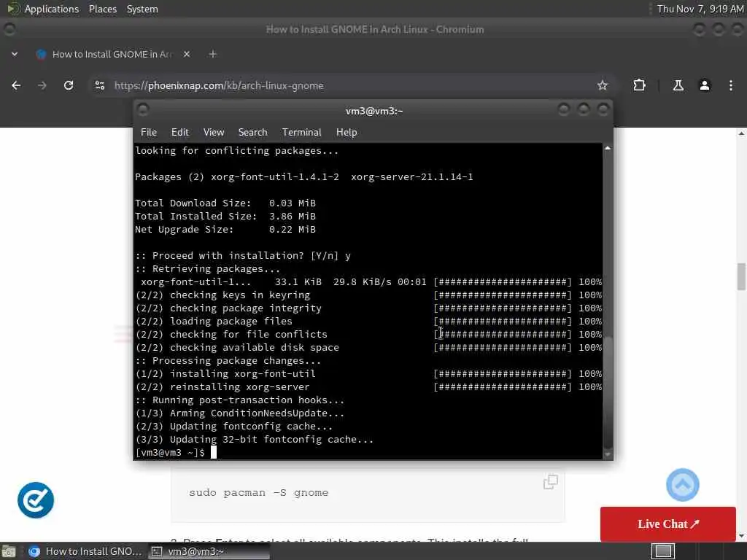The image size is (747, 560).
Task: Click the terminal prompt [vm3@vm3 ~]$
Action: pos(170,452)
